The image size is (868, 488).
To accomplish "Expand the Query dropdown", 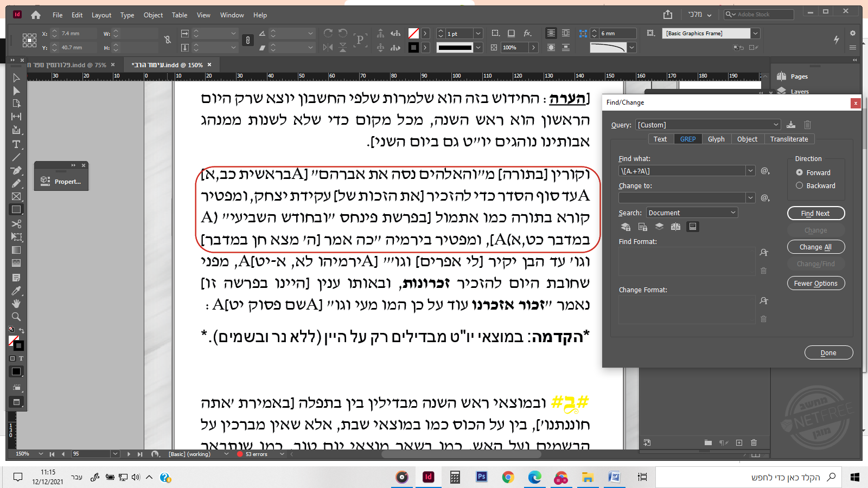I will [x=776, y=125].
